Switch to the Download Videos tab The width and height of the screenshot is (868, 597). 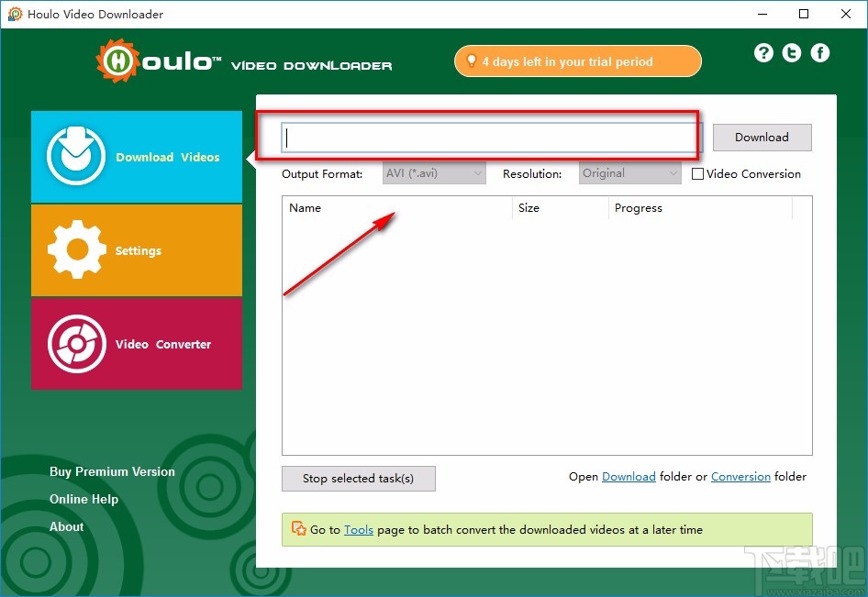coord(137,157)
